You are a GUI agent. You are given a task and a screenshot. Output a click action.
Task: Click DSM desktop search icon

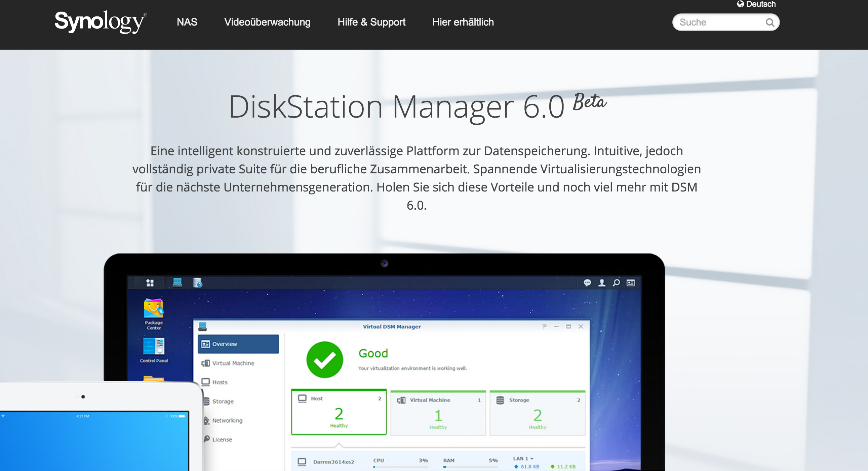(x=616, y=283)
